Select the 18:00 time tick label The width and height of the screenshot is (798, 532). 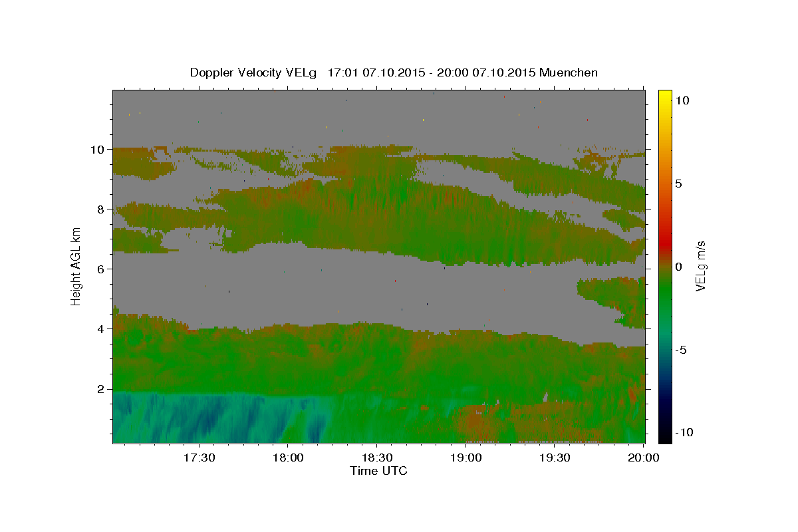click(288, 458)
